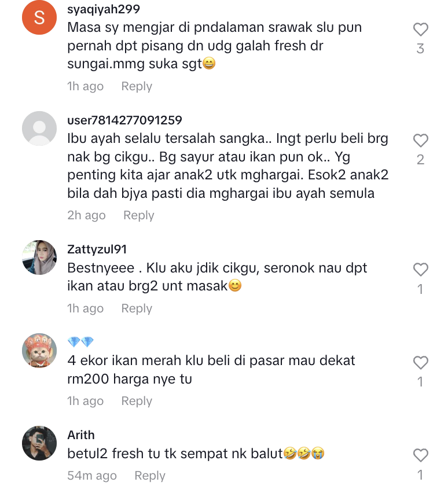The width and height of the screenshot is (448, 486).
Task: View Zattyzul91's profile picture
Action: [39, 257]
